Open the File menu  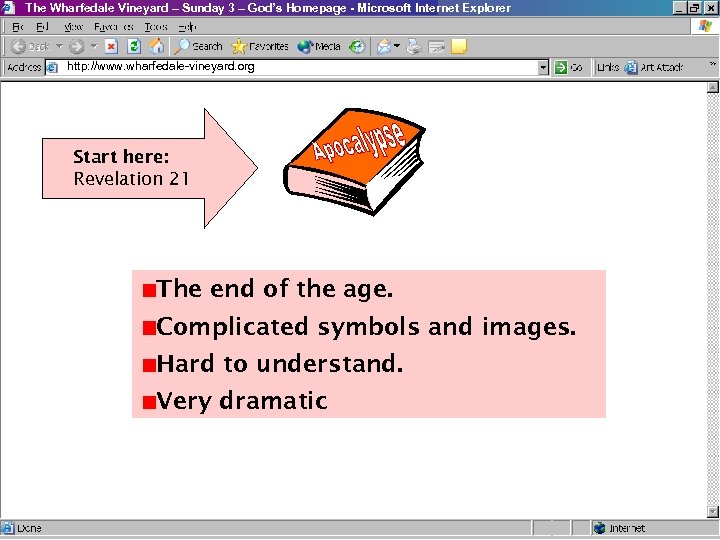coord(17,27)
